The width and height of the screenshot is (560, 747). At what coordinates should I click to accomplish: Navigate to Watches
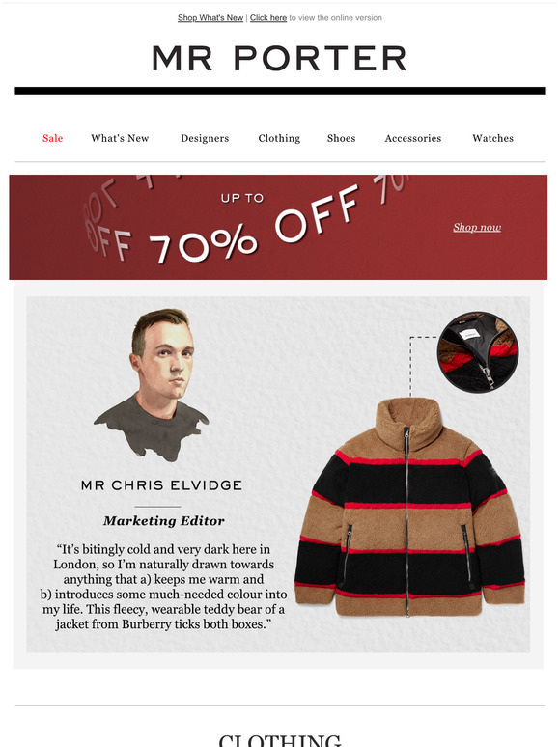tap(492, 138)
